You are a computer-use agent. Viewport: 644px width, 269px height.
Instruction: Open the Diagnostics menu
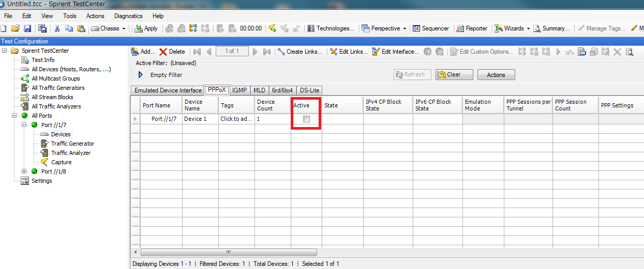[128, 16]
